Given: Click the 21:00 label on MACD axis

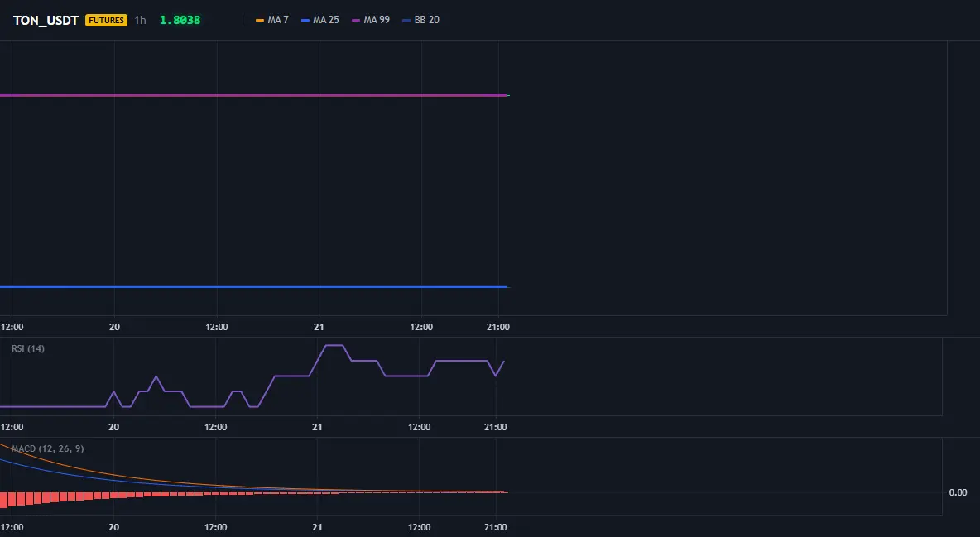Looking at the screenshot, I should (x=496, y=527).
